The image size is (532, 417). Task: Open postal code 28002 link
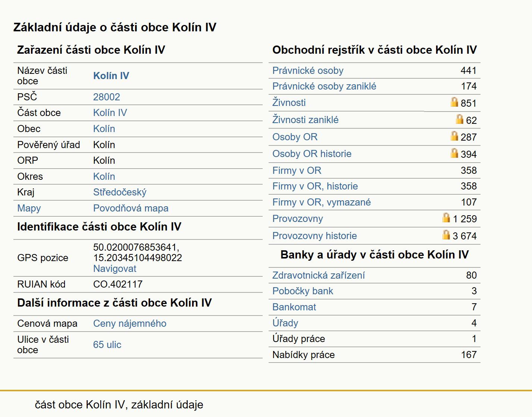[106, 97]
